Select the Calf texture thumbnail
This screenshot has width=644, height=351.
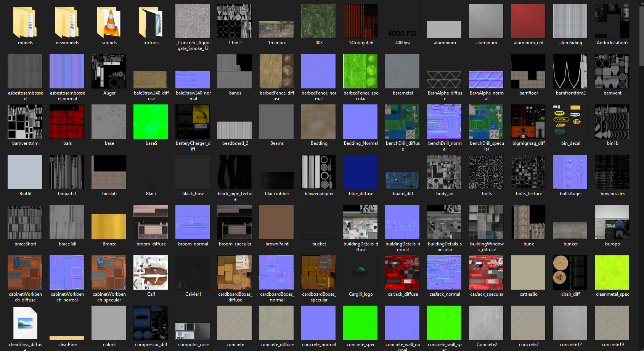click(150, 272)
